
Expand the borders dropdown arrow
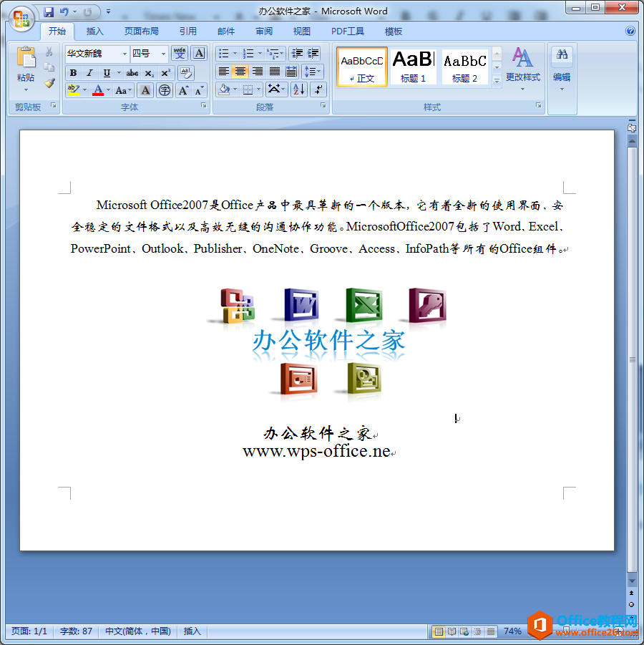tap(258, 89)
